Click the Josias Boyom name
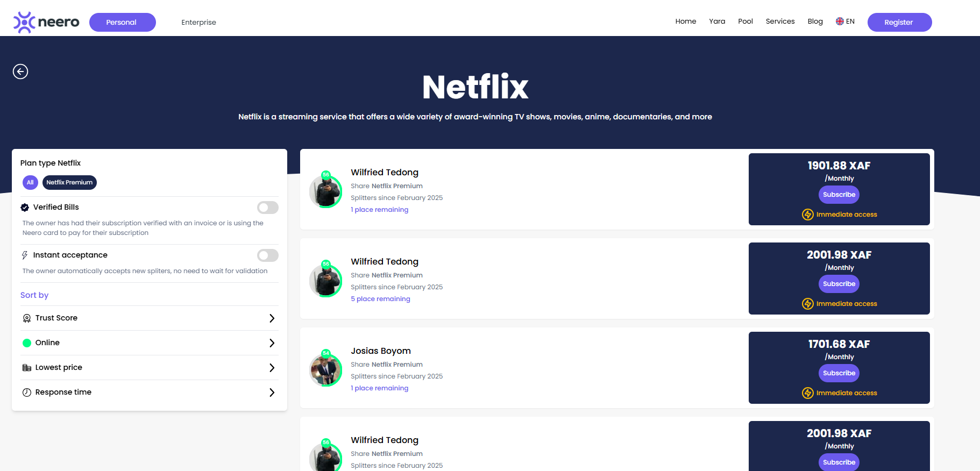The width and height of the screenshot is (980, 471). point(381,351)
